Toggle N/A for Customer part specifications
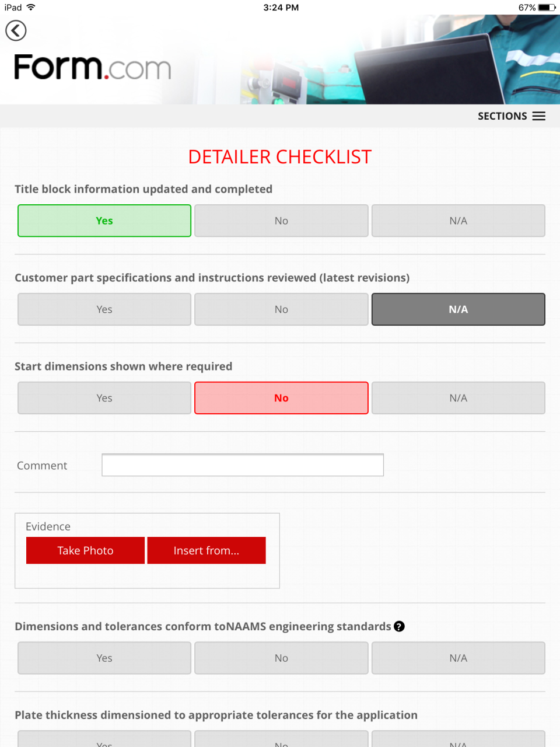The height and width of the screenshot is (747, 560). coord(458,309)
